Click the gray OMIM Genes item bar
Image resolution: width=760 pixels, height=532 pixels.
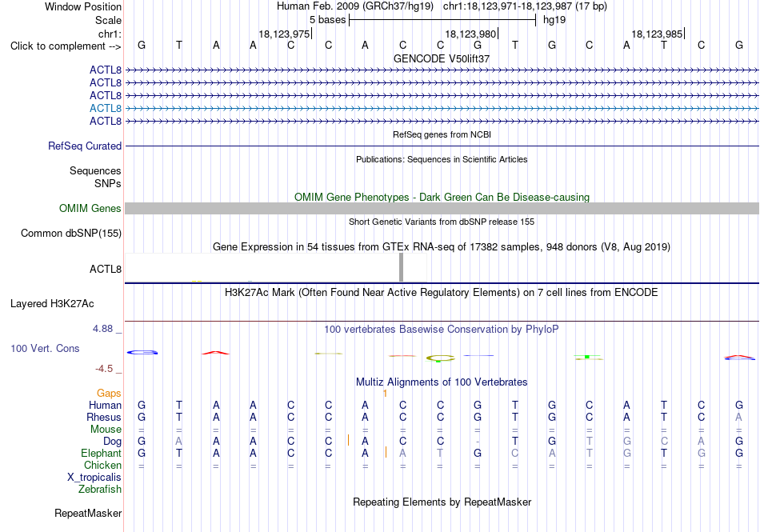[442, 208]
